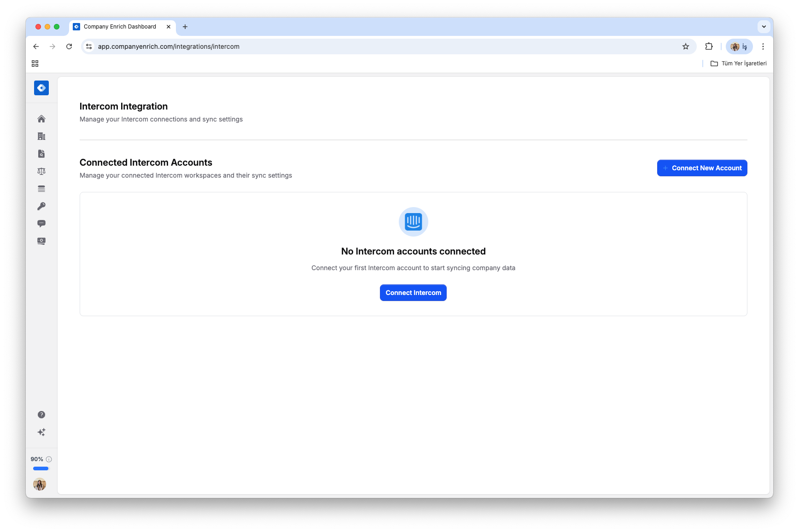Click the No Intercom accounts connected text
The width and height of the screenshot is (799, 532).
[x=414, y=251]
